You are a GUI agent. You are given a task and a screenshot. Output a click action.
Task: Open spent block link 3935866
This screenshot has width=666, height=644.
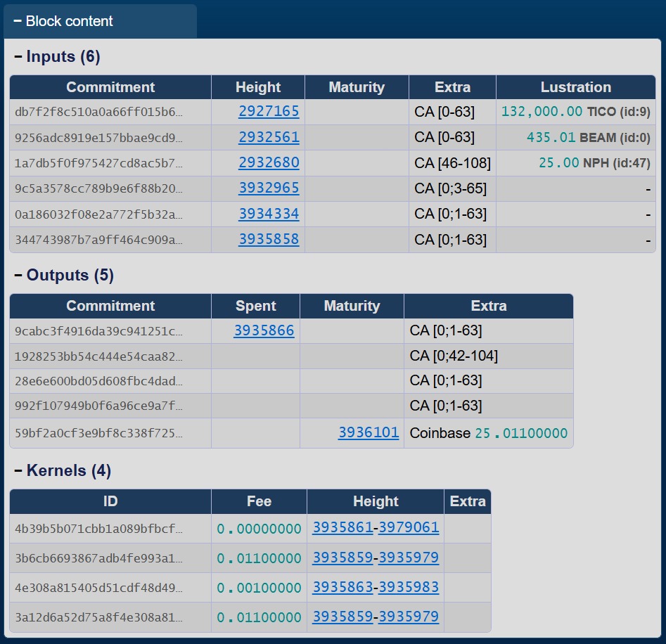(264, 330)
